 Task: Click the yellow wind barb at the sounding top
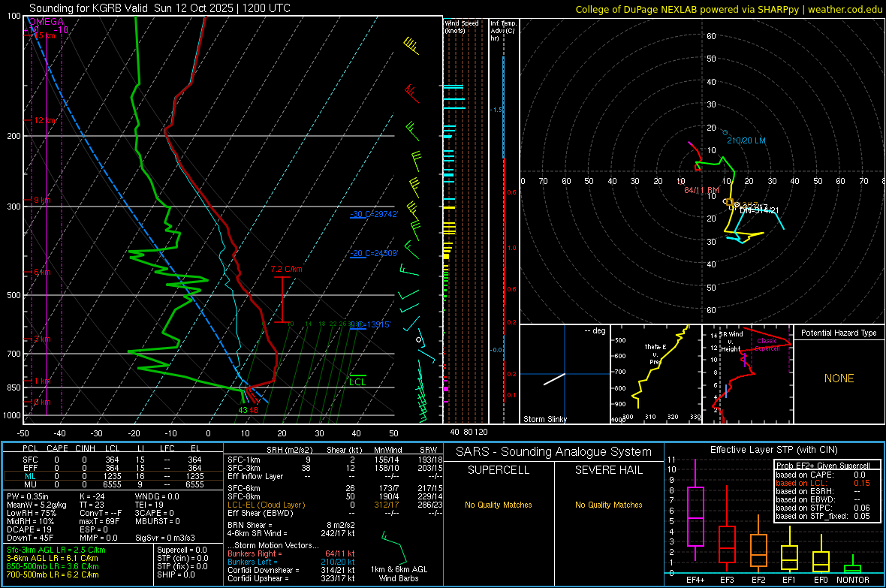point(412,46)
